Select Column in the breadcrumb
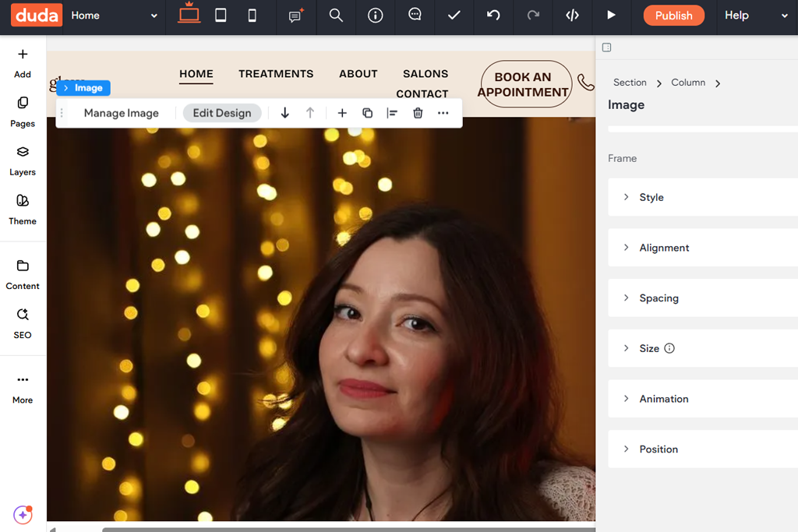The image size is (798, 532). pyautogui.click(x=688, y=83)
